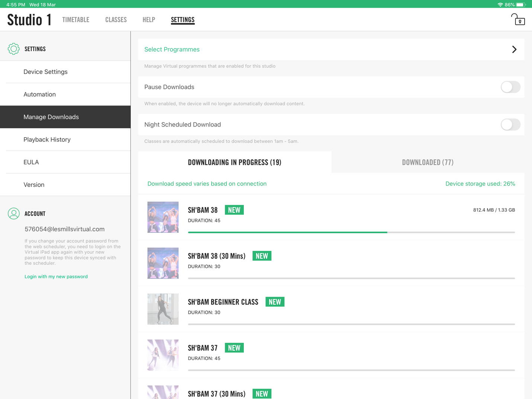Click the ACCOUNT sidebar heading
This screenshot has height=399, width=532.
tap(35, 214)
